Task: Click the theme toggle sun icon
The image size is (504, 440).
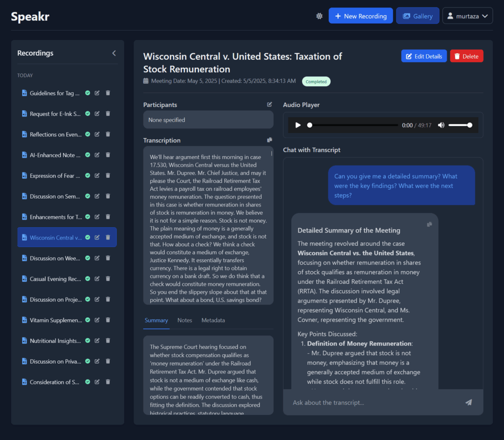Action: (319, 16)
